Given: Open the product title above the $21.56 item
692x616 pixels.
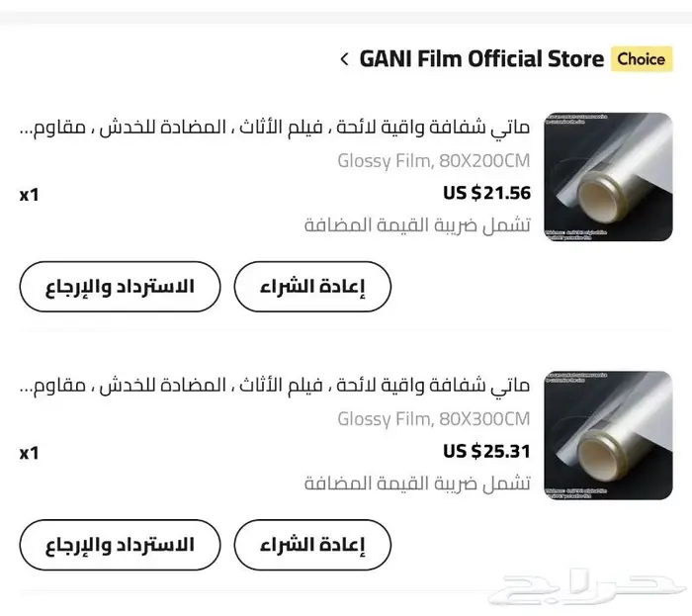Looking at the screenshot, I should [275, 128].
